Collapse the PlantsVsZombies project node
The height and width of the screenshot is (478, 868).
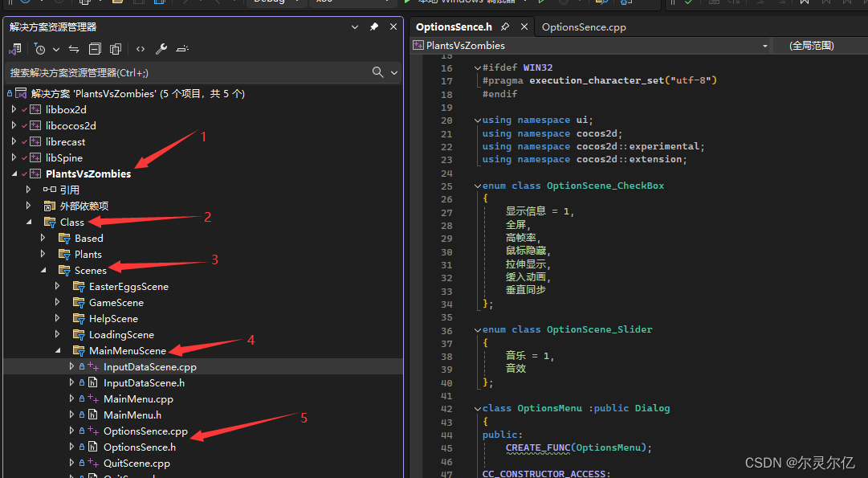(14, 174)
